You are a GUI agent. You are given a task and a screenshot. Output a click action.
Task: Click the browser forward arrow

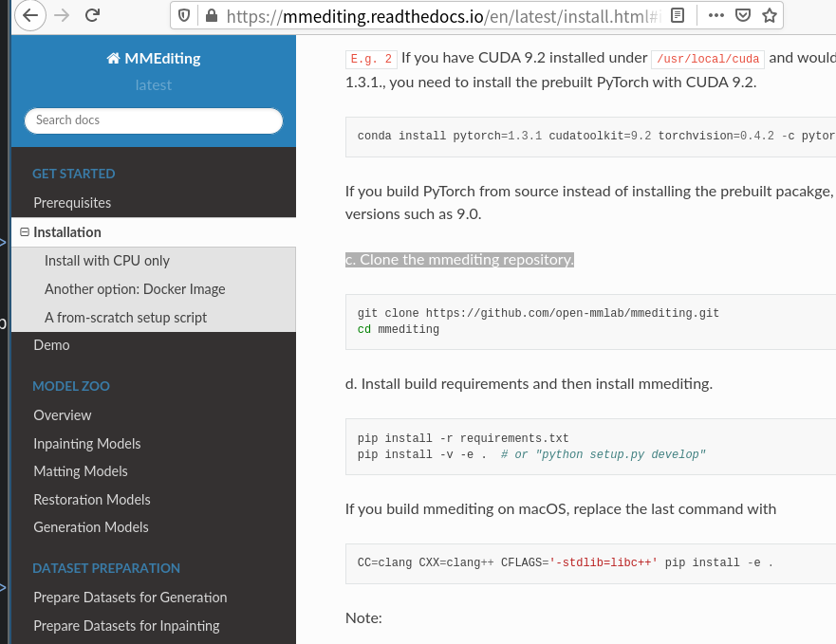point(62,15)
